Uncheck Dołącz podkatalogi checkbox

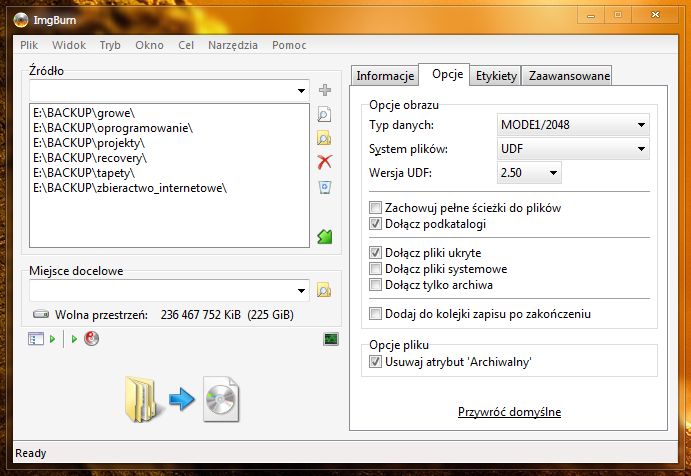(375, 224)
